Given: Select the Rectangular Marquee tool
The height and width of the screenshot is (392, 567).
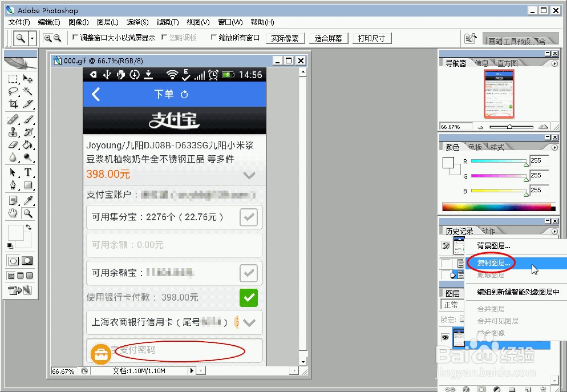Looking at the screenshot, I should pos(13,79).
